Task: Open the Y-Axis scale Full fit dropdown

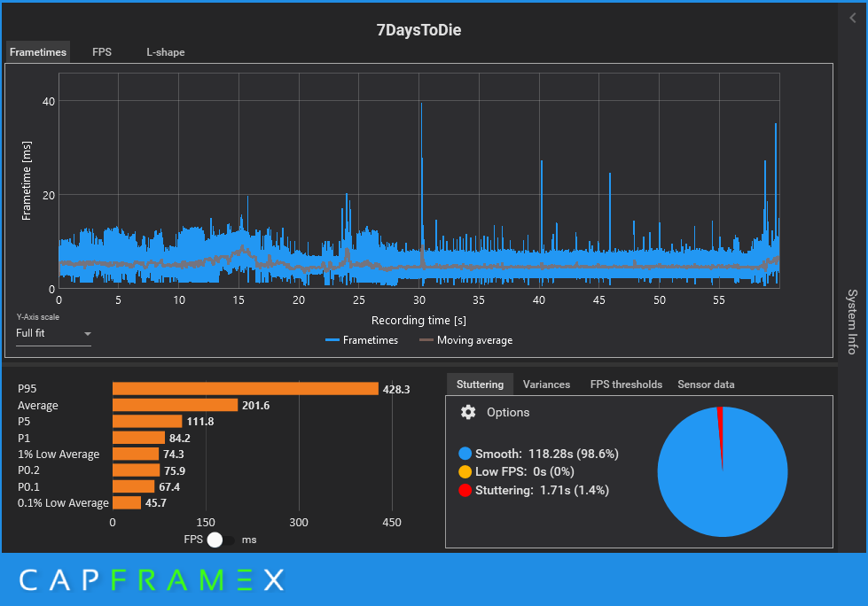Action: tap(53, 333)
